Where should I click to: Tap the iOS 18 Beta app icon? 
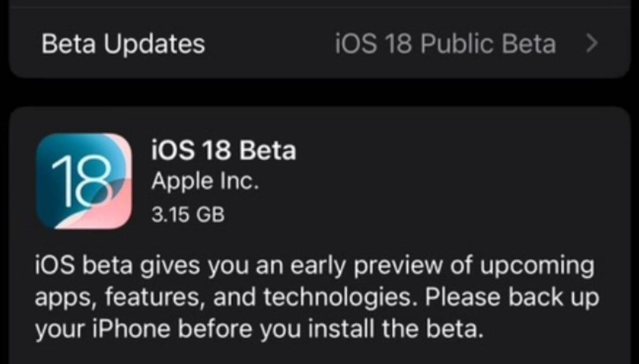(x=85, y=181)
